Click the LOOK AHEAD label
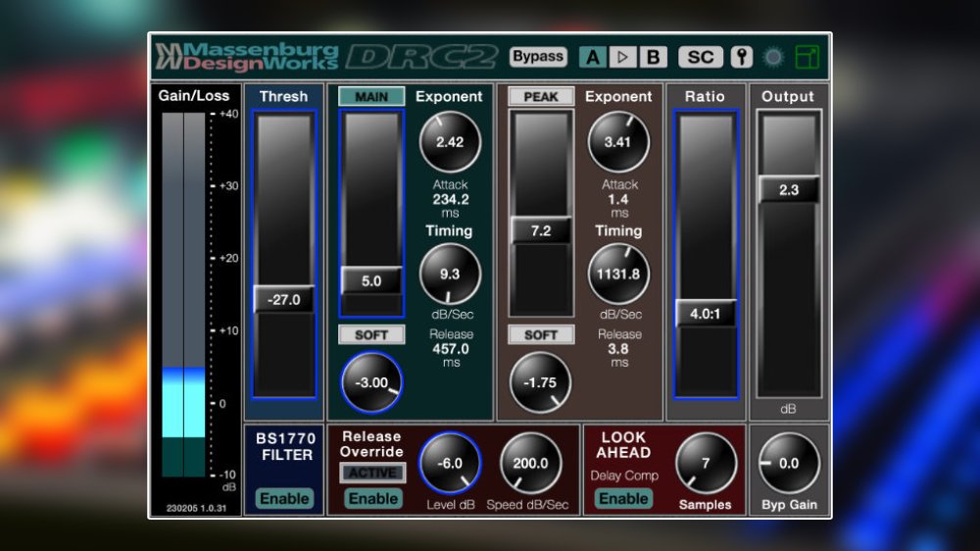This screenshot has height=551, width=980. pos(623,445)
